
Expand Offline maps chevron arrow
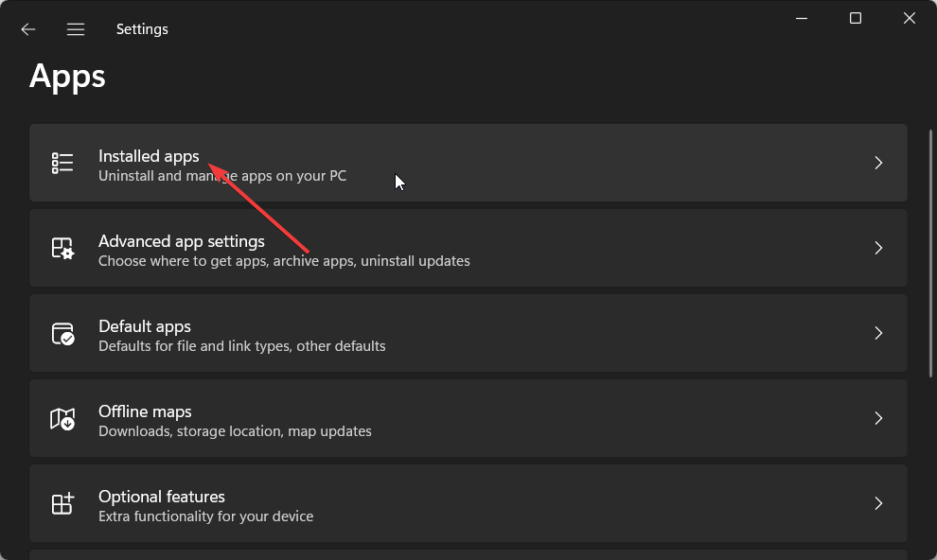tap(878, 418)
